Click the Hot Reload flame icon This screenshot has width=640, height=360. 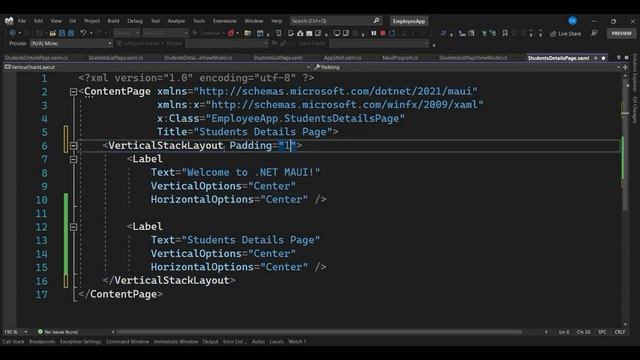click(231, 33)
